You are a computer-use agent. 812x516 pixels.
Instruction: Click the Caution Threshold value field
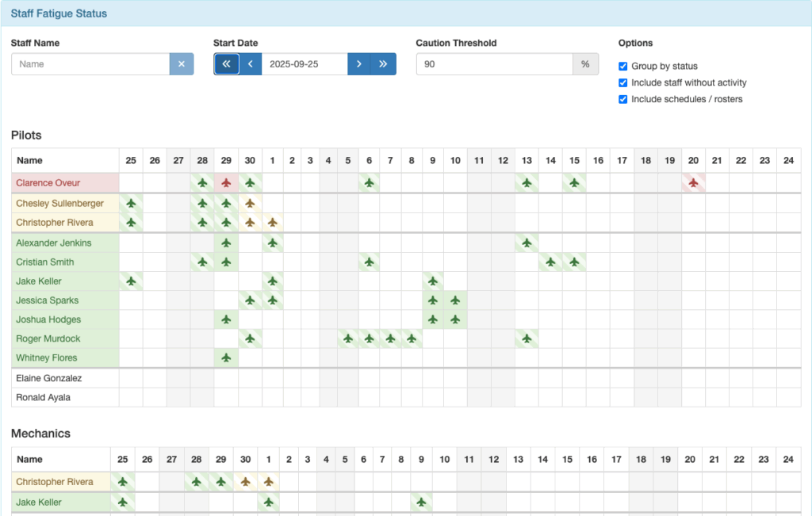494,64
